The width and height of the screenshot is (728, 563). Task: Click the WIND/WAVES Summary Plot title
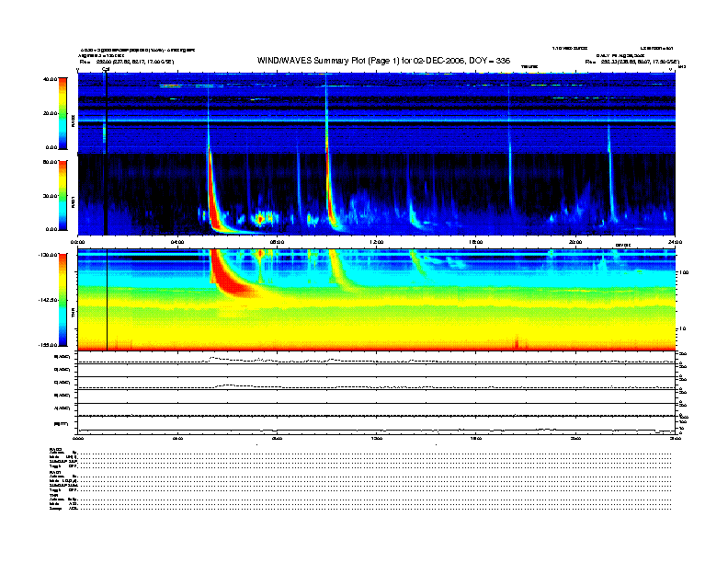(383, 61)
